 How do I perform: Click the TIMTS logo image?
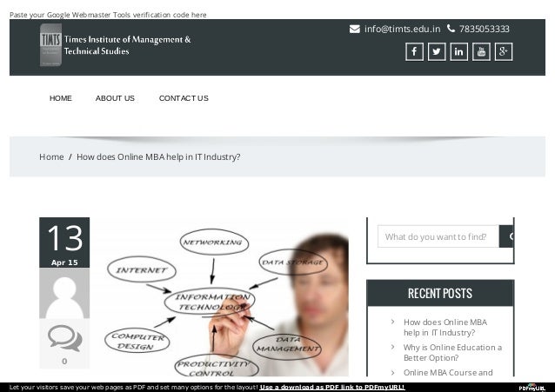pyautogui.click(x=50, y=45)
